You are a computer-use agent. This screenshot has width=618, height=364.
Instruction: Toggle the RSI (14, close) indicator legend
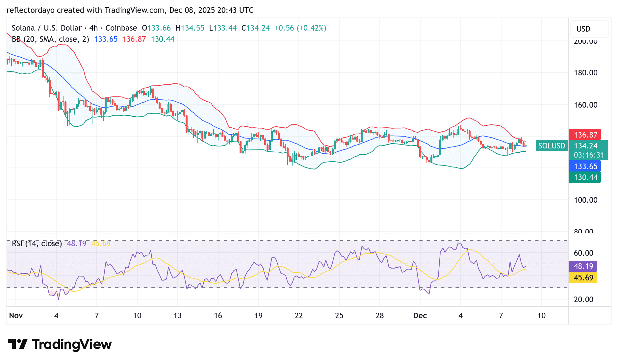click(x=36, y=244)
